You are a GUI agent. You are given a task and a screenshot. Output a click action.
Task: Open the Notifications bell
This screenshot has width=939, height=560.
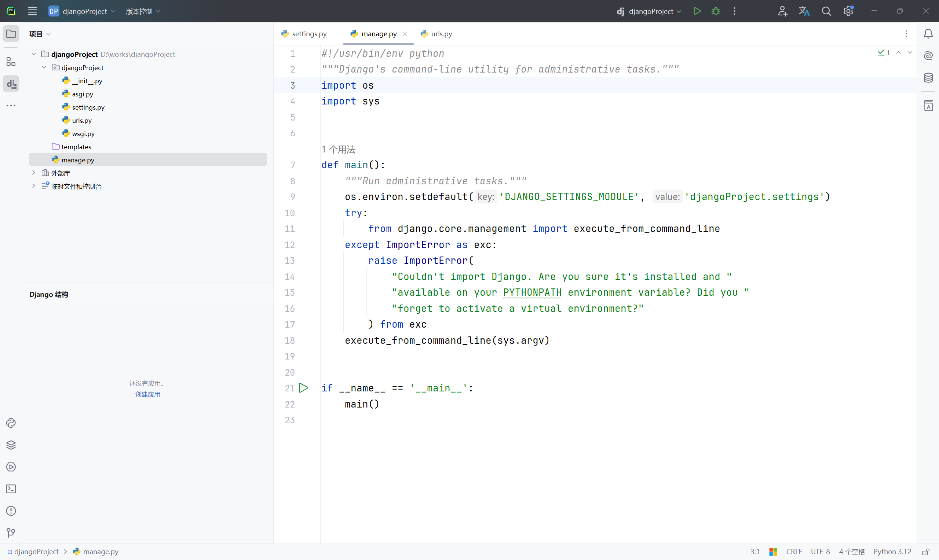coord(928,34)
